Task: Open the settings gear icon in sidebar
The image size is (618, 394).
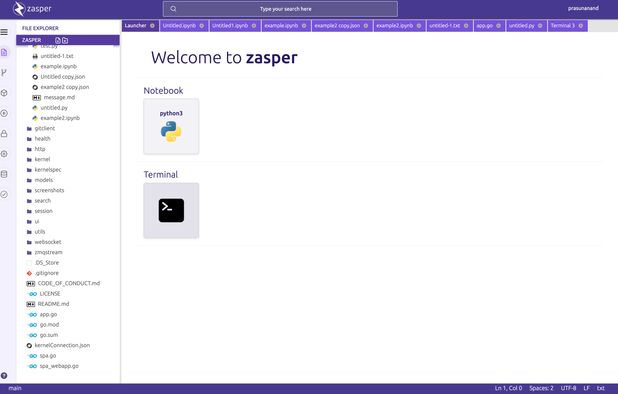Action: click(4, 154)
